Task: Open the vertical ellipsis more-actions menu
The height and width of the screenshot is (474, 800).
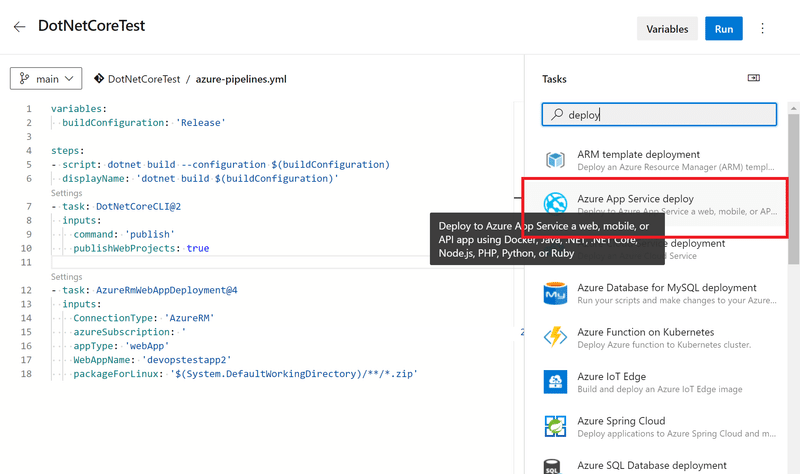Action: coord(763,29)
